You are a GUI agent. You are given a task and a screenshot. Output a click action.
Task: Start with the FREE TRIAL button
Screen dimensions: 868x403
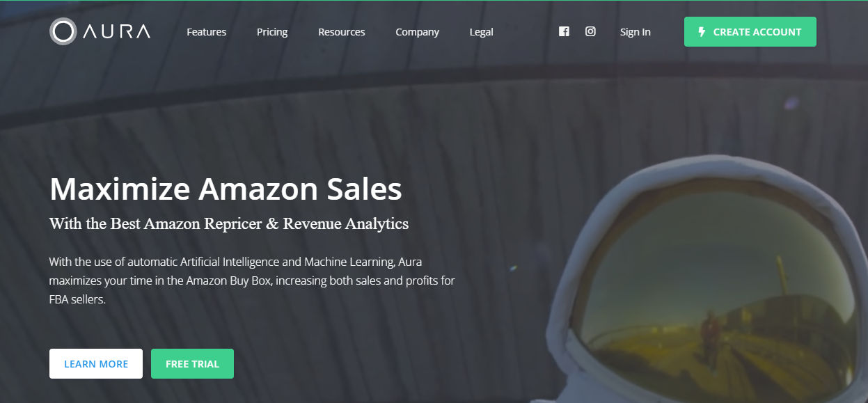(192, 364)
